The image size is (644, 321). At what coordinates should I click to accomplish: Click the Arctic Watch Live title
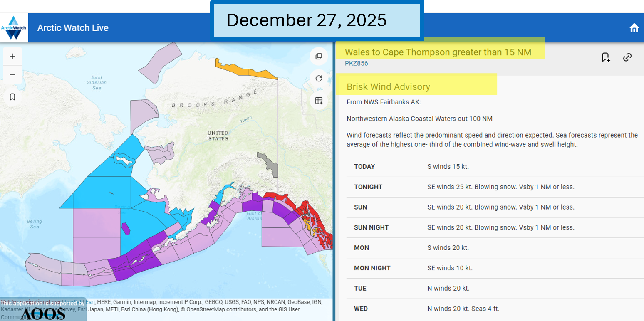(x=73, y=28)
